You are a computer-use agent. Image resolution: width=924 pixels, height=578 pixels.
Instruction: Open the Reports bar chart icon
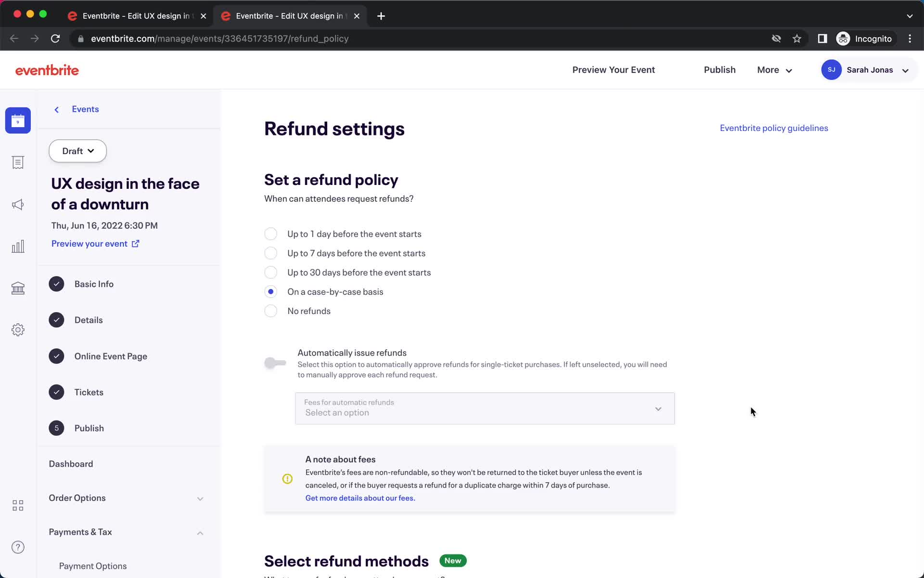[x=18, y=247]
